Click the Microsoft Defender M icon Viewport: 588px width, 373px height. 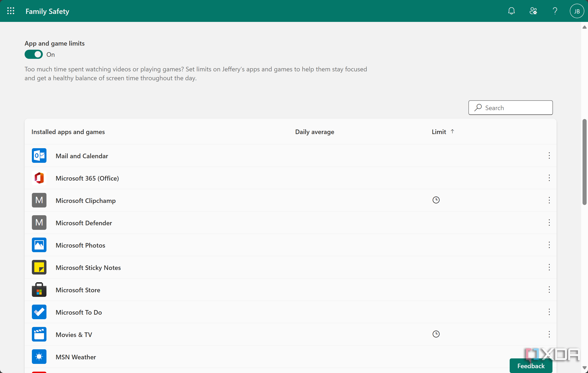39,223
